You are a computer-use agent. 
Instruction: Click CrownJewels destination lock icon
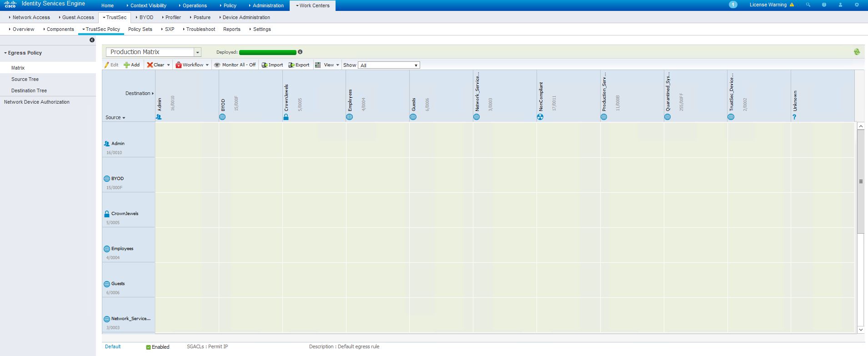[286, 117]
